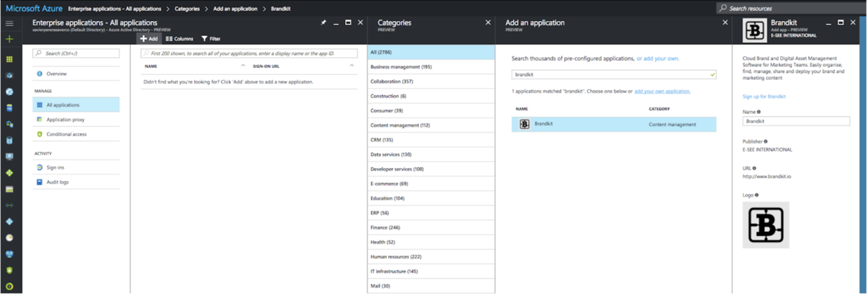Click the blue globe icon in left sidebar
The height and width of the screenshot is (295, 868).
(9, 92)
